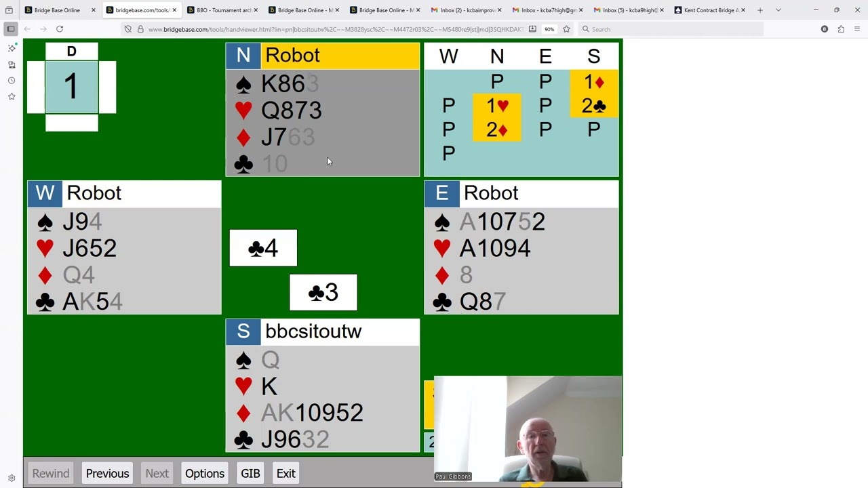Screen dimensions: 868x488
Task: Click board number 1 dealer panel
Action: click(71, 87)
